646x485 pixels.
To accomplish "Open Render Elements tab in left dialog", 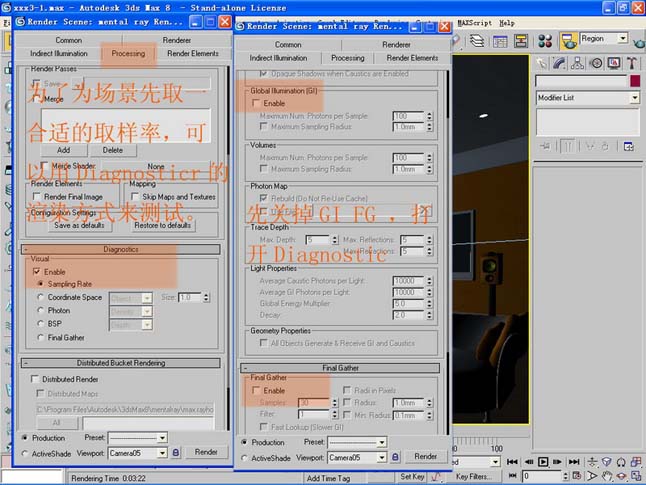I will point(193,54).
